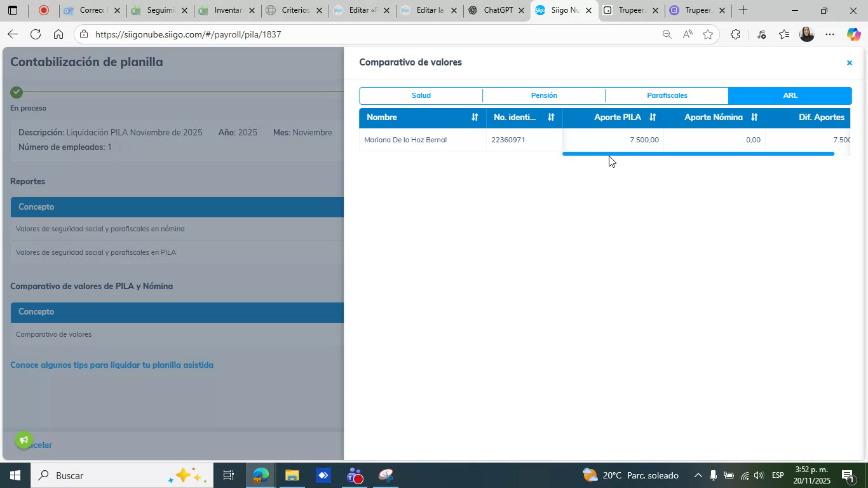868x488 pixels.
Task: Sort by Nombre column arrows
Action: click(x=474, y=117)
